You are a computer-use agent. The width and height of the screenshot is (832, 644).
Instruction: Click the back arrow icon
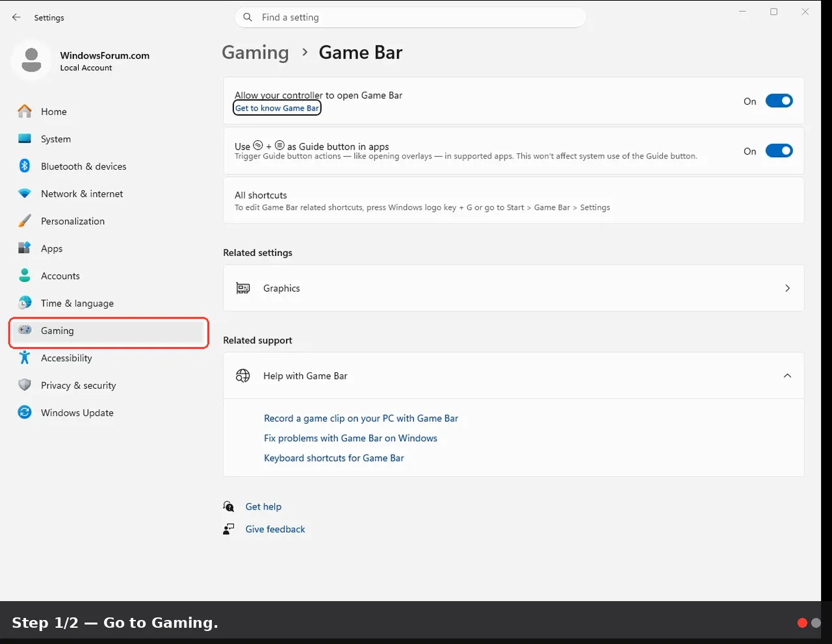pyautogui.click(x=16, y=18)
